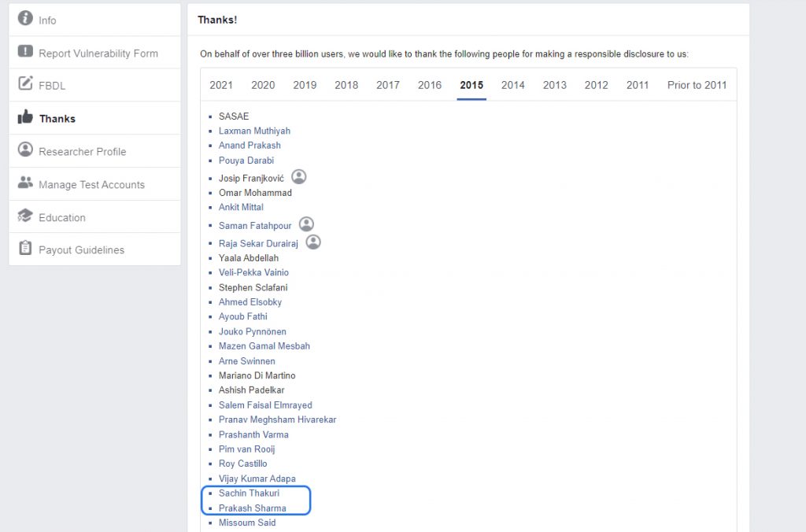Viewport: 806px width, 532px height.
Task: Open the Info sidebar item
Action: click(94, 20)
